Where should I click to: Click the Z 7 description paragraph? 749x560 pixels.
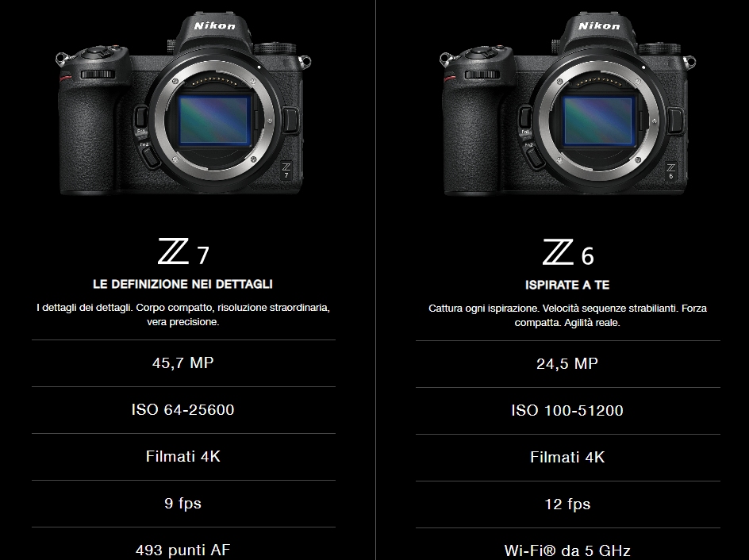(183, 315)
